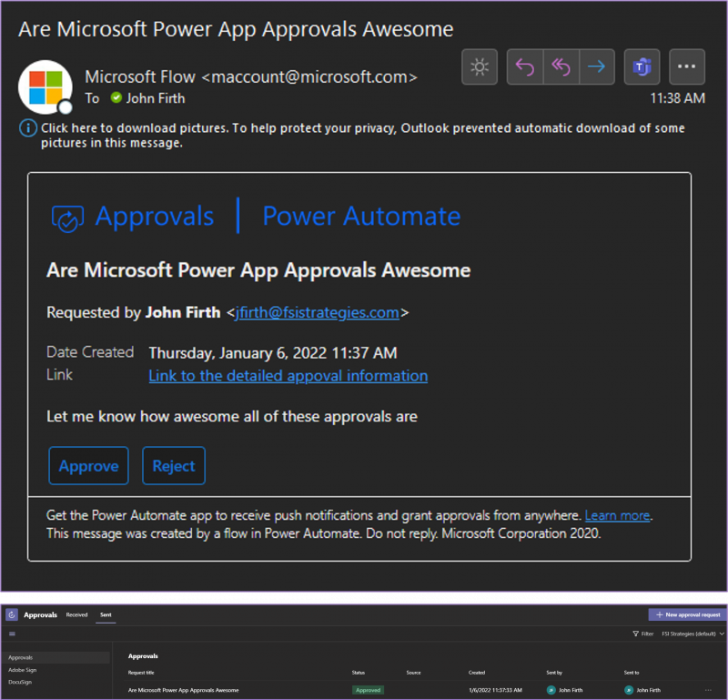Click New approval request button

[x=688, y=614]
